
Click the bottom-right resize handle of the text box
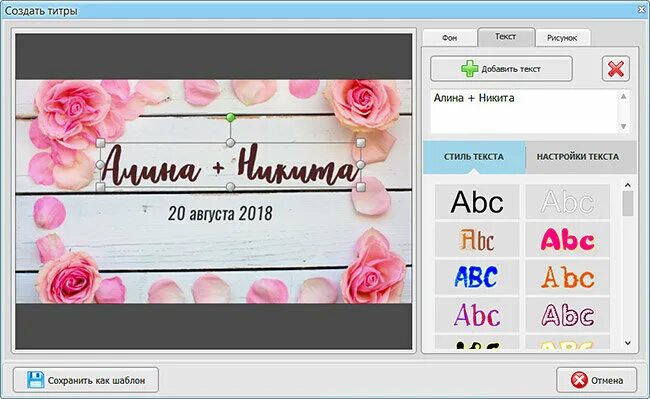coord(361,187)
